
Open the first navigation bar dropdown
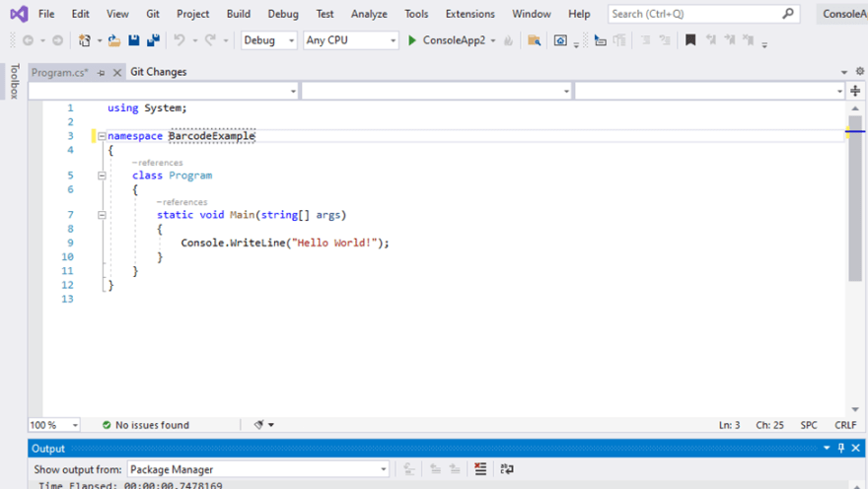[164, 91]
